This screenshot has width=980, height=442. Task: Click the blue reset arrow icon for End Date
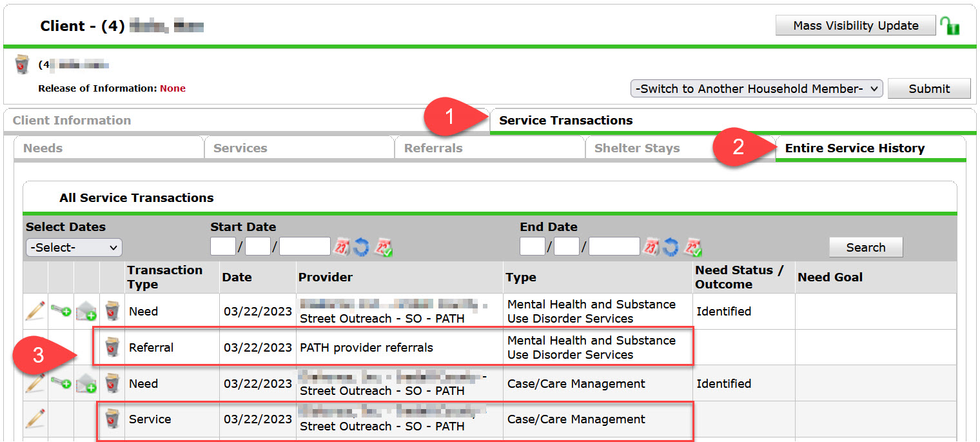coord(671,246)
